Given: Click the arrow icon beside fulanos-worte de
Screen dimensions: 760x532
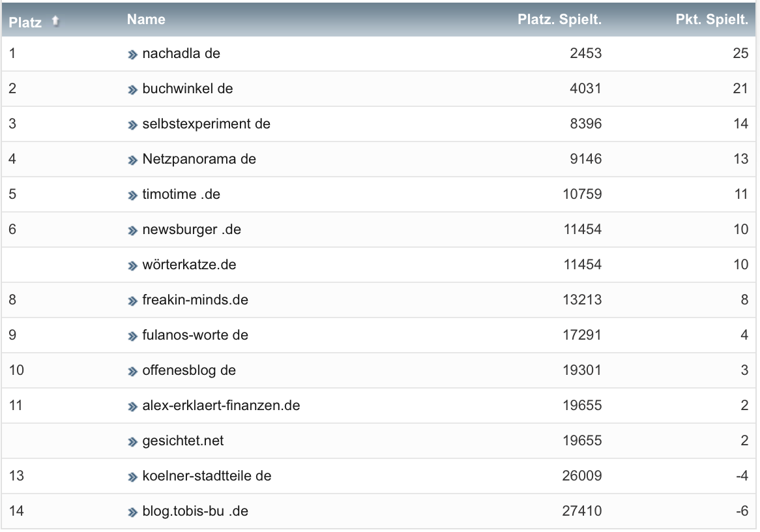Looking at the screenshot, I should pyautogui.click(x=133, y=336).
